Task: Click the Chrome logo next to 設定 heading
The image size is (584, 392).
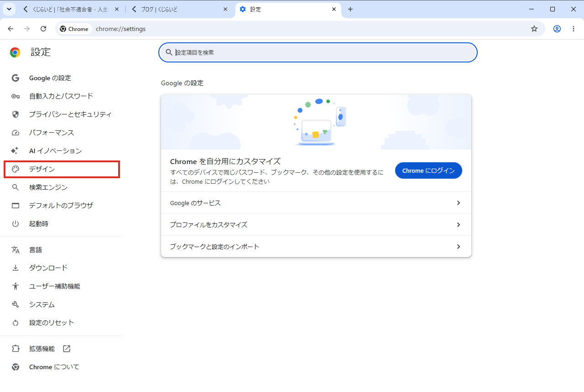Action: (15, 52)
